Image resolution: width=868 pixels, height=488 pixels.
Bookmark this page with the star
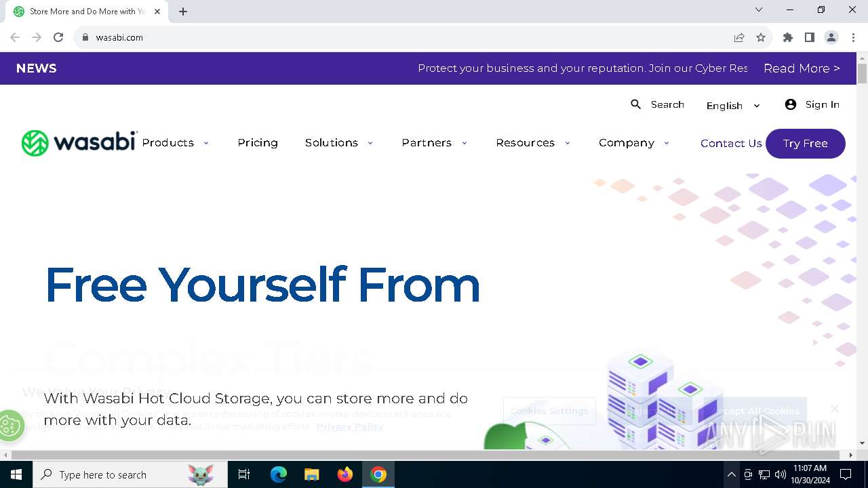click(761, 37)
